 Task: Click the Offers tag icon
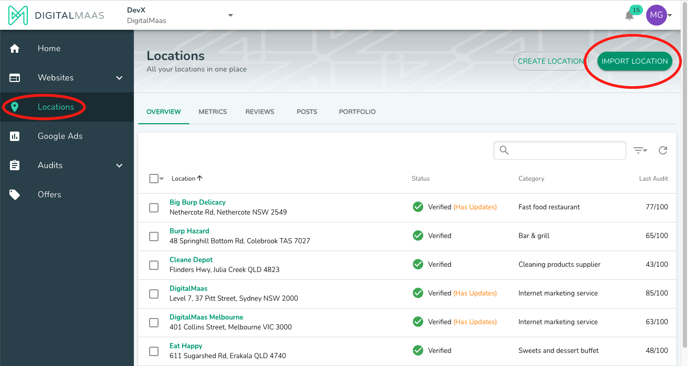[14, 194]
